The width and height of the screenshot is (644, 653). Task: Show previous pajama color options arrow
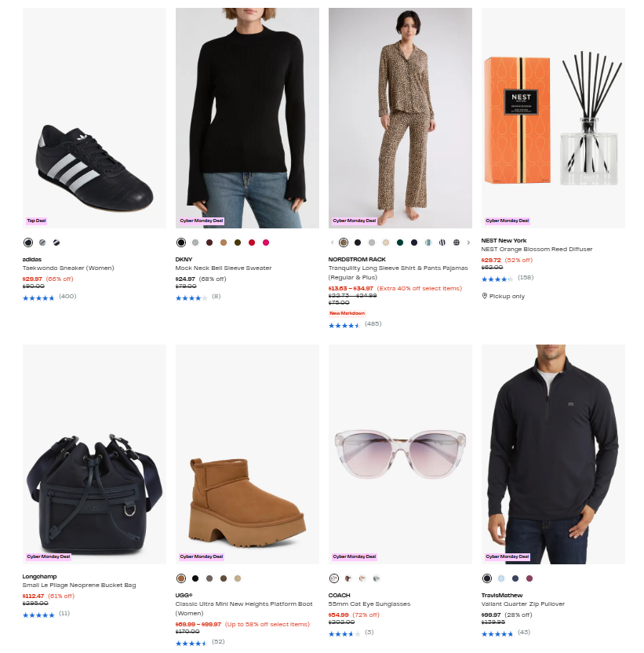click(x=332, y=243)
